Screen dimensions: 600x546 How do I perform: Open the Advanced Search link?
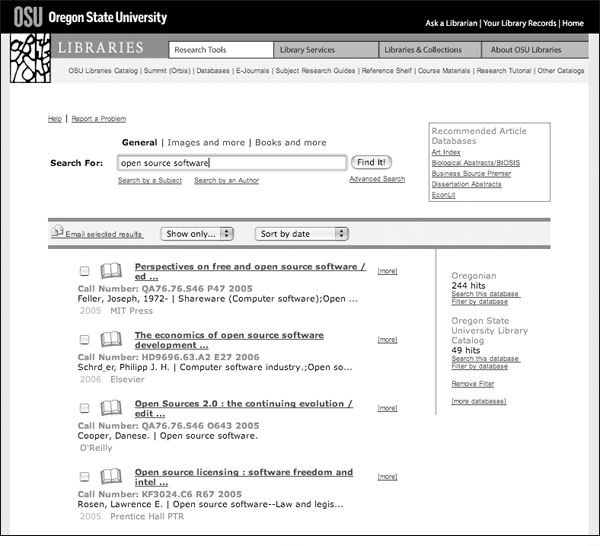[x=377, y=179]
